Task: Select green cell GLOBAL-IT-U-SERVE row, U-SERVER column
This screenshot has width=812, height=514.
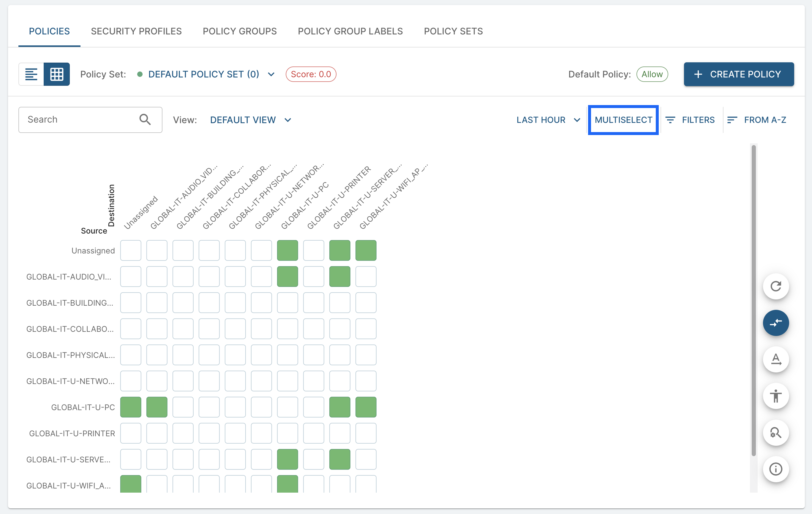Action: coord(339,459)
